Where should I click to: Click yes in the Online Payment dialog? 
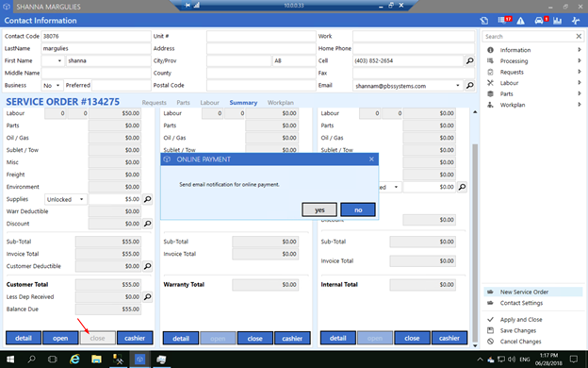point(319,209)
